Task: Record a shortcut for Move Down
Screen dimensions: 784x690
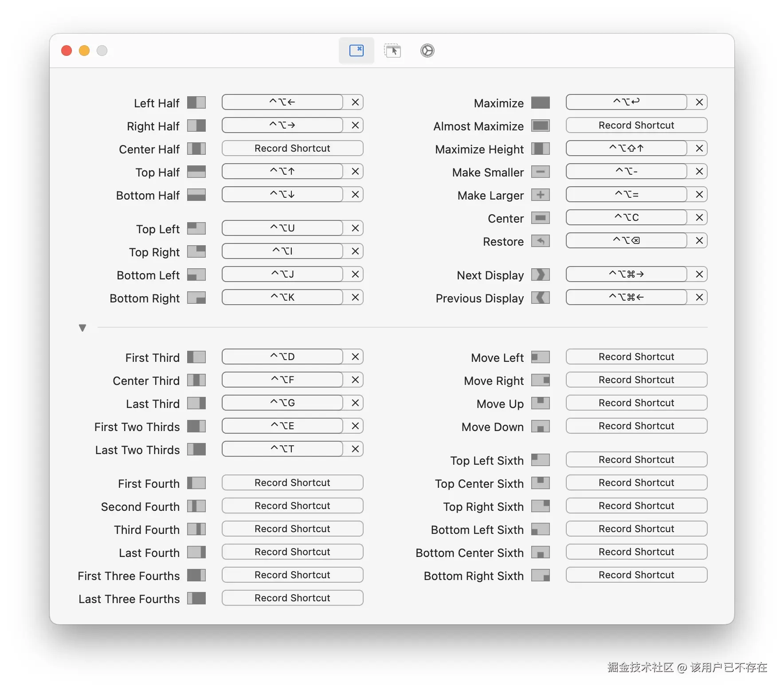Action: 637,426
